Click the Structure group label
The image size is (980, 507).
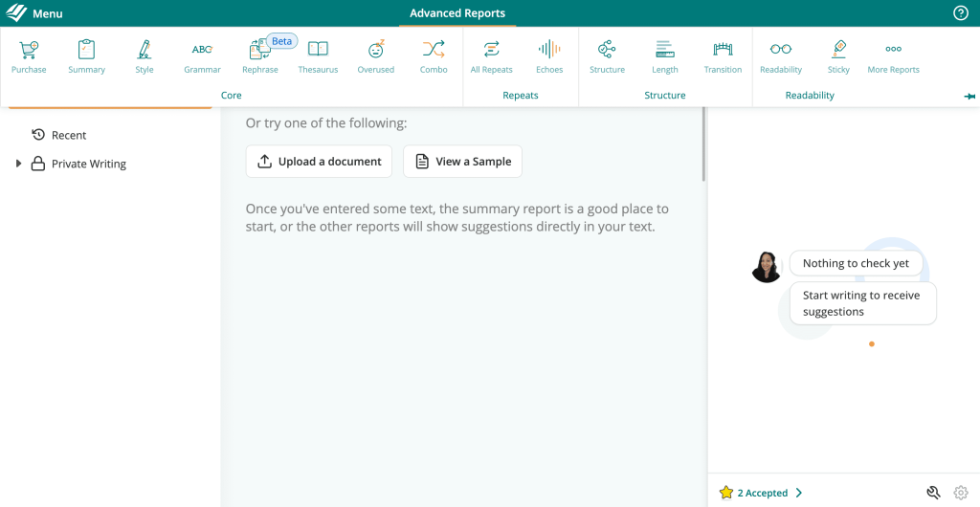coord(665,96)
